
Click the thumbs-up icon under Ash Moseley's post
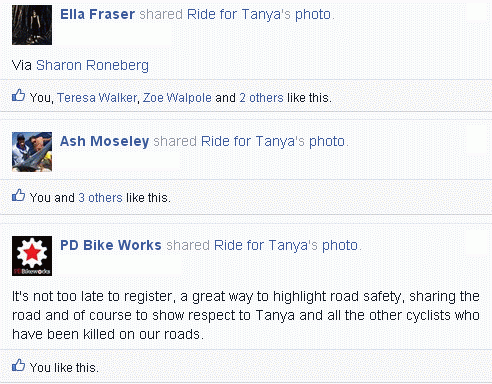[x=18, y=195]
